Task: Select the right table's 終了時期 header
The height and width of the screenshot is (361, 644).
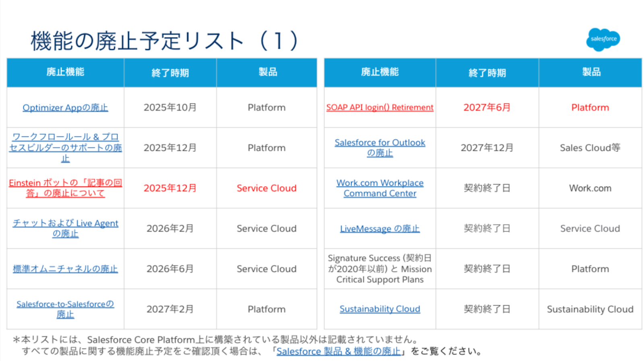Action: [487, 73]
